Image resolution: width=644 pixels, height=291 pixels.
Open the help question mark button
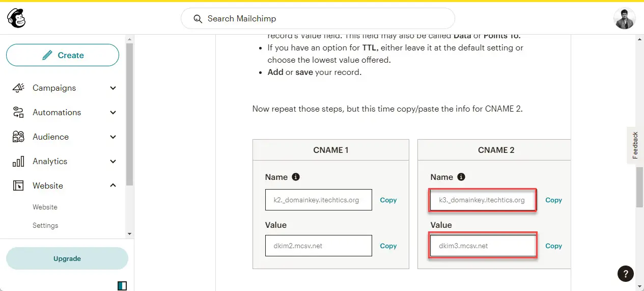[626, 274]
